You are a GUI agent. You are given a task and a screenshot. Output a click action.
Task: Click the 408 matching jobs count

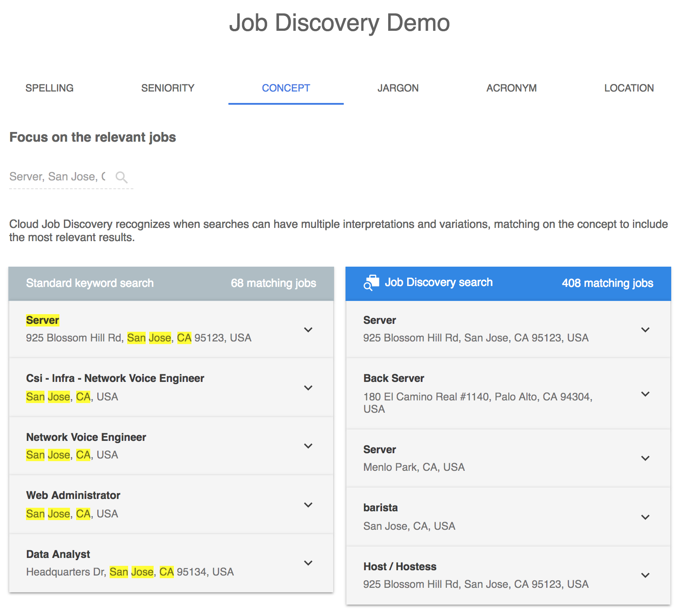607,283
